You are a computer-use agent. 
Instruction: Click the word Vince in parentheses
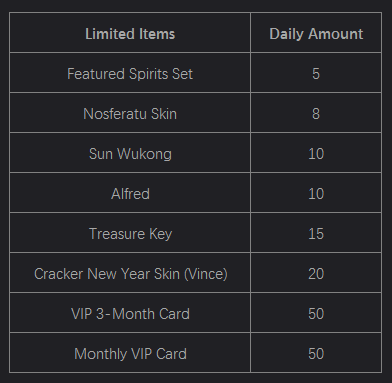pos(206,274)
